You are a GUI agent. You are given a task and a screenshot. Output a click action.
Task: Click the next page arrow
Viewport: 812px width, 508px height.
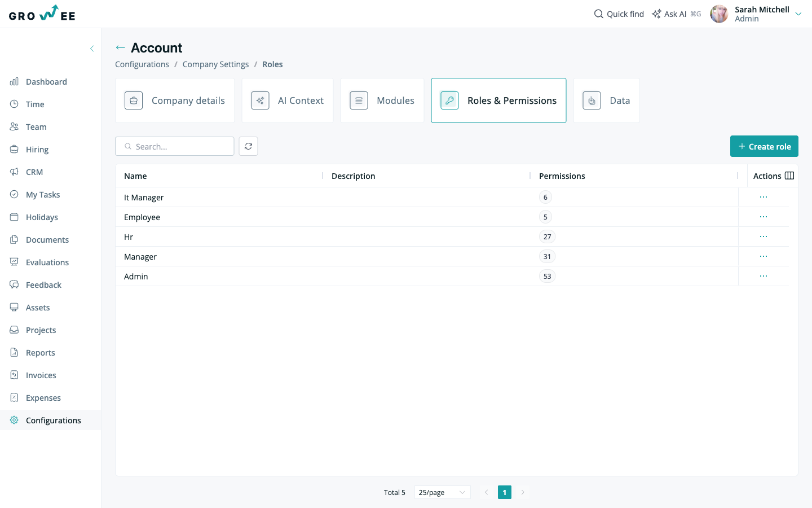coord(523,492)
